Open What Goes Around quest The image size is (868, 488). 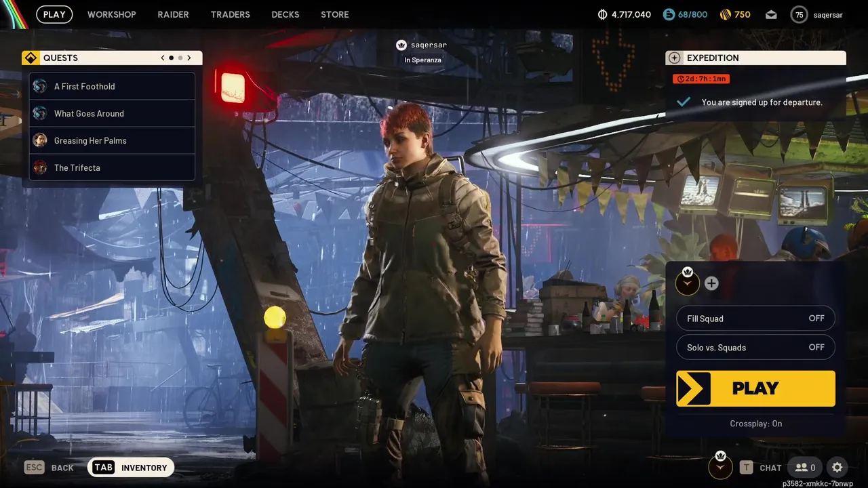click(112, 113)
